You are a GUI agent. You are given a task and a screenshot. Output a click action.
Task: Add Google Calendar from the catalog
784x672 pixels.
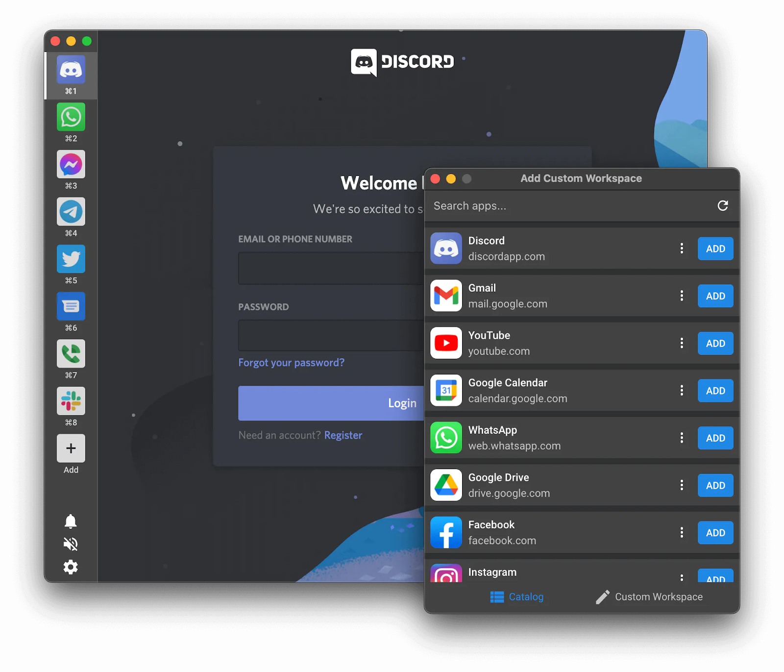[x=715, y=391]
